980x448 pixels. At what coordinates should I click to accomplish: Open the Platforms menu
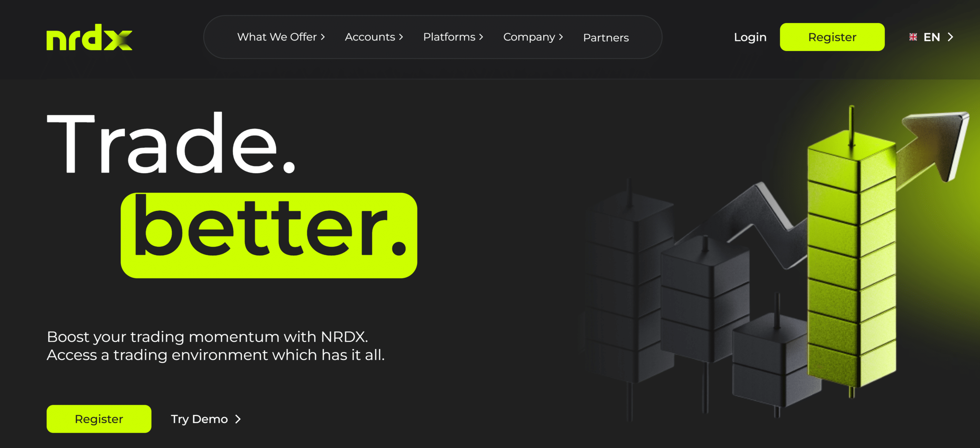pos(449,37)
